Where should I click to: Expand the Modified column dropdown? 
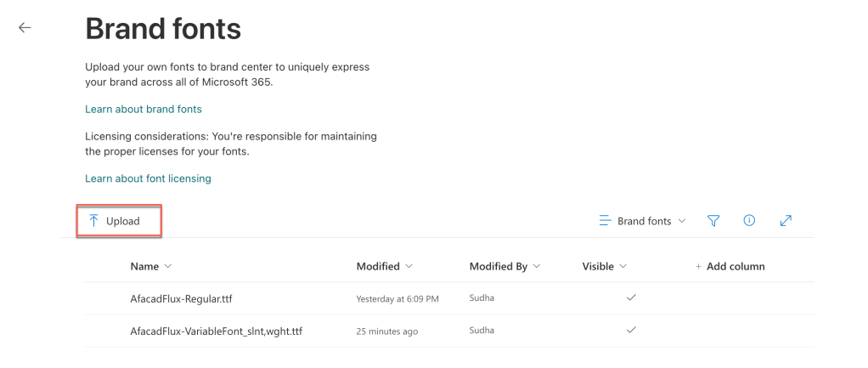coord(409,267)
